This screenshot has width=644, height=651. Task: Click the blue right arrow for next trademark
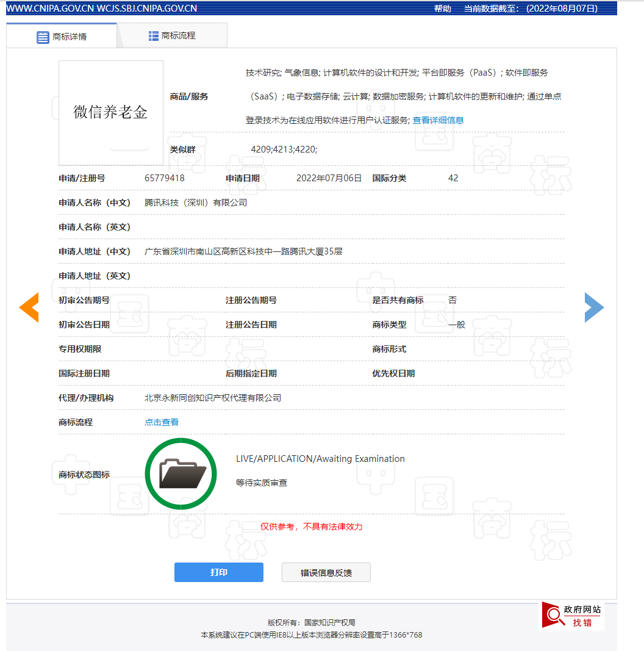point(594,308)
